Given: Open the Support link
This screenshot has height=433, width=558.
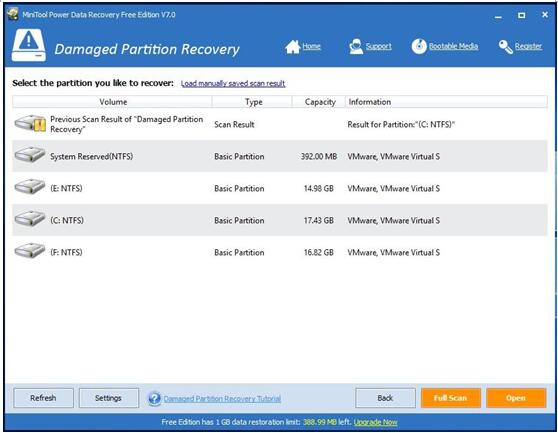Looking at the screenshot, I should 379,46.
